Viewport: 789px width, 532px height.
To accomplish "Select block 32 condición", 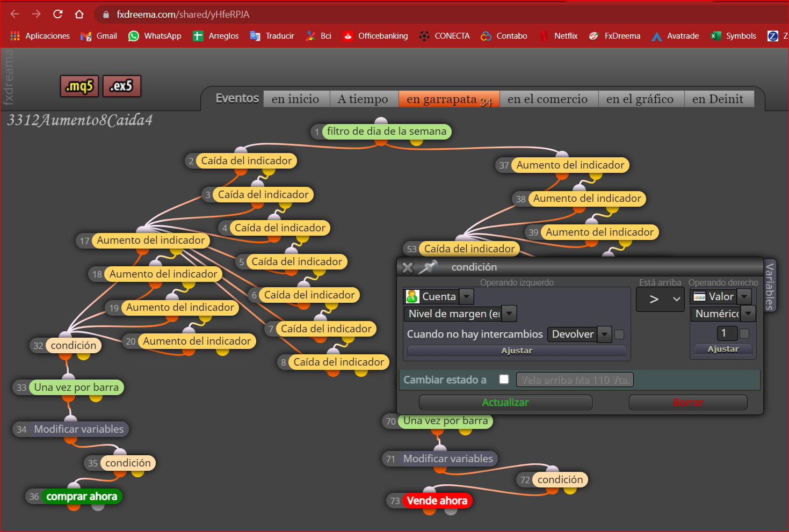I will click(74, 346).
